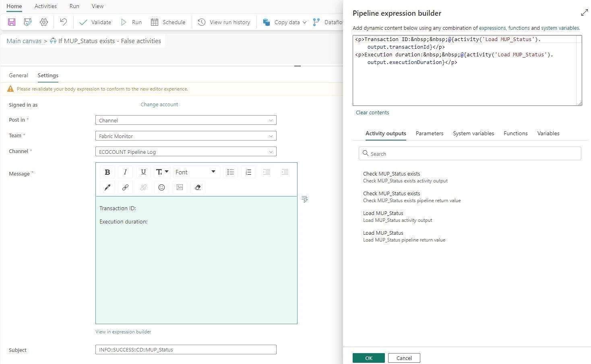This screenshot has width=591, height=364.
Task: Toggle bold formatting in message editor
Action: click(x=107, y=172)
